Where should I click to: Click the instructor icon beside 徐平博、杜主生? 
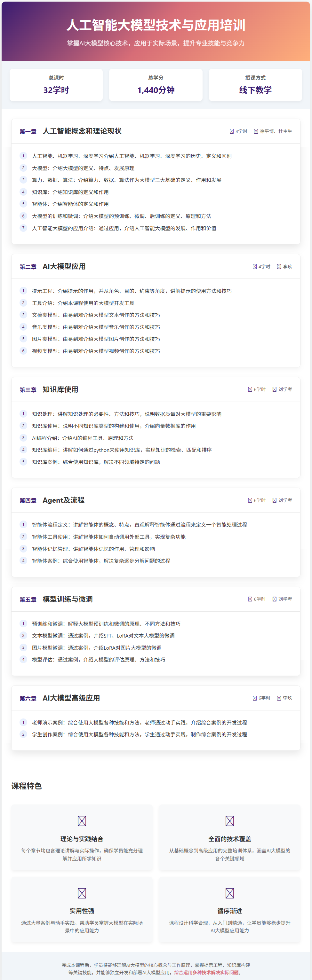(256, 131)
